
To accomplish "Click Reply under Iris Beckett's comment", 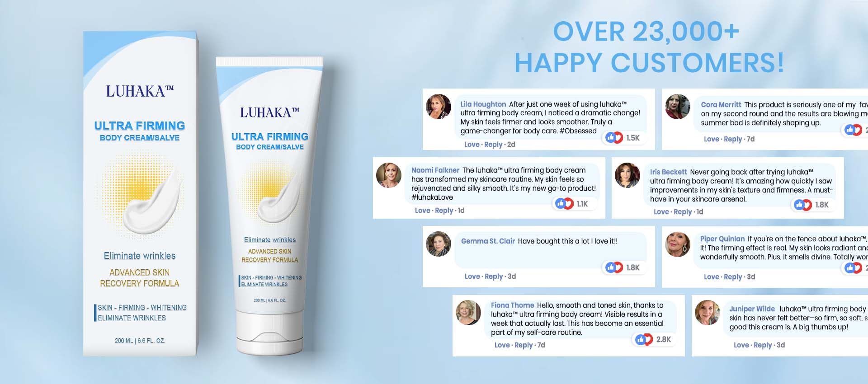I will click(x=683, y=212).
